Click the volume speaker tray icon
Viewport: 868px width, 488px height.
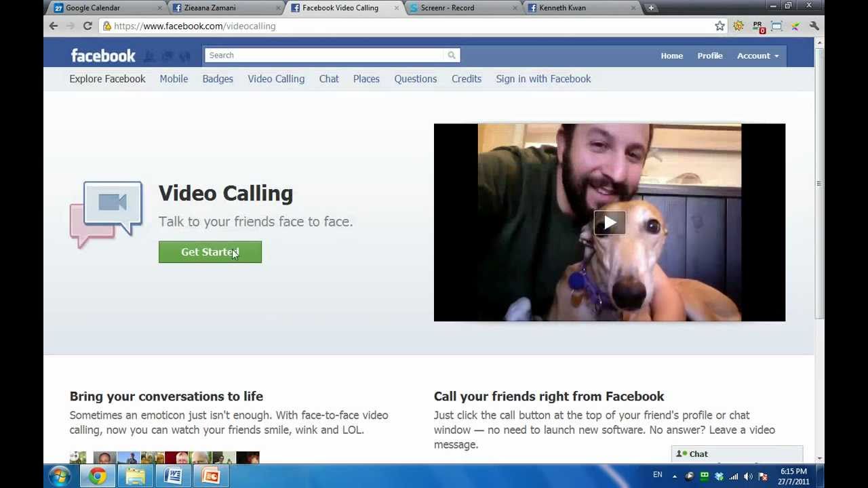pyautogui.click(x=748, y=476)
